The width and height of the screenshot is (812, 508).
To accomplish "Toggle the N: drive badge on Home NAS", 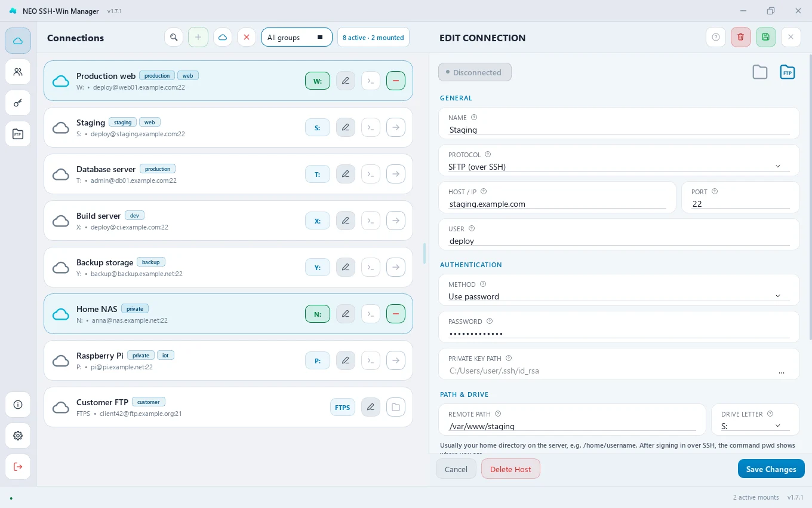I will pyautogui.click(x=318, y=314).
